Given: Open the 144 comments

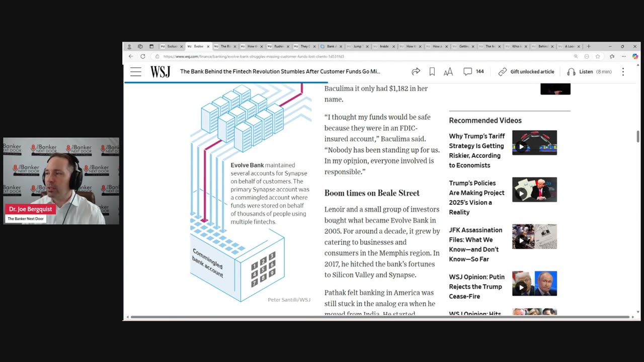Looking at the screenshot, I should pos(473,71).
